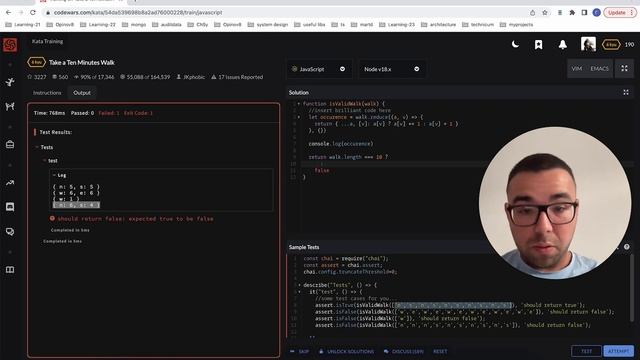The width and height of the screenshot is (640, 360).
Task: Collapse the test result item
Action: [44, 160]
